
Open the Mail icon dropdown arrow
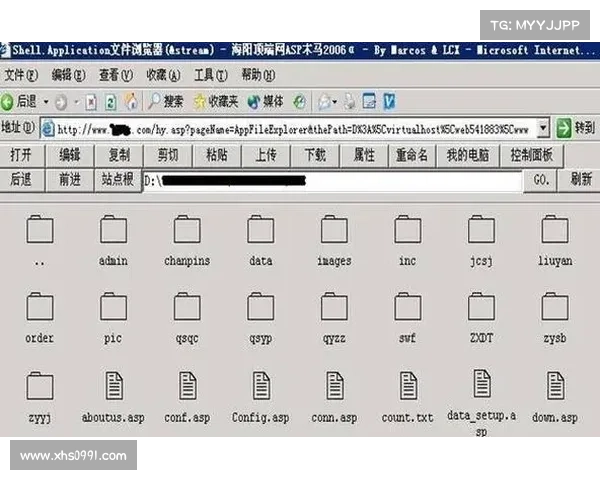point(335,102)
